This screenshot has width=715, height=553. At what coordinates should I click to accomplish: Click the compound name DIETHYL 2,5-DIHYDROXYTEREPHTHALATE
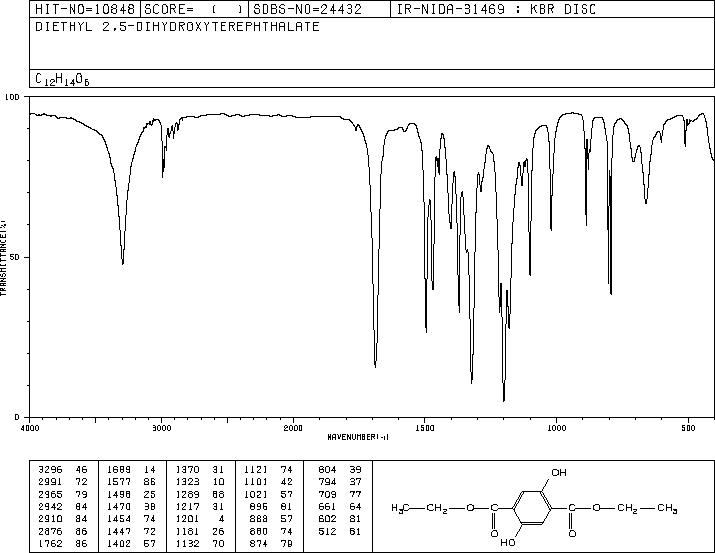(x=177, y=26)
